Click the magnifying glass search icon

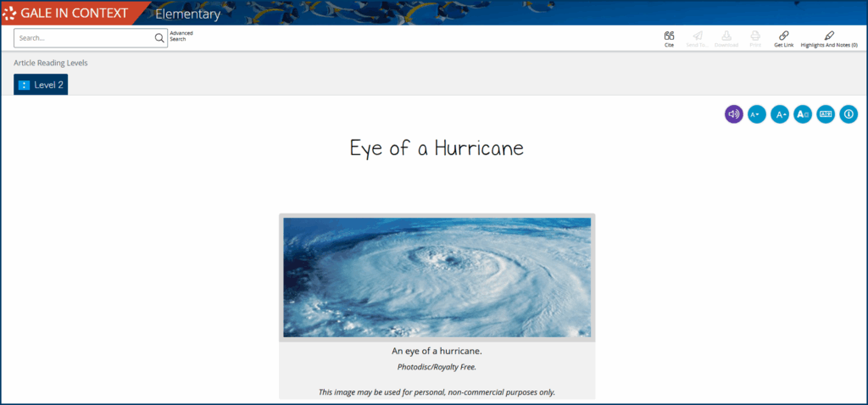[159, 38]
